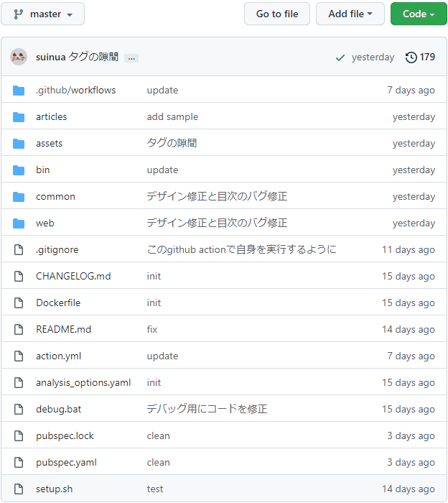Open the CHANGELOG.md file
The width and height of the screenshot is (448, 503).
tap(73, 276)
